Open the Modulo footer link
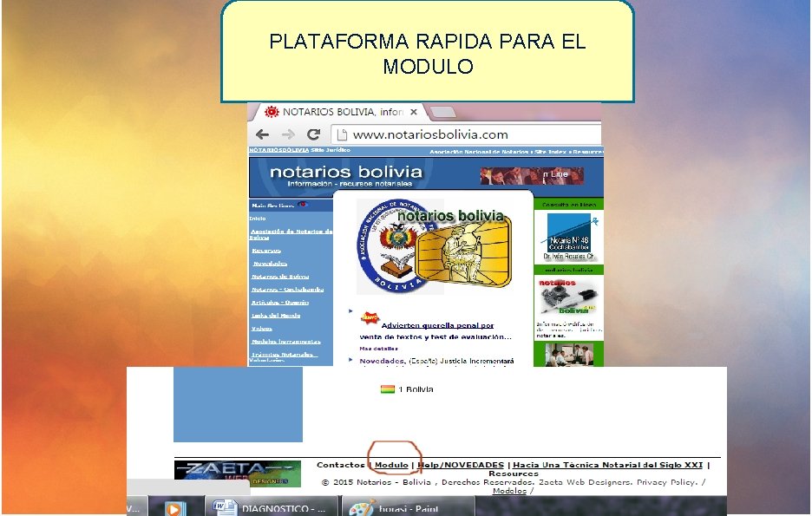The width and height of the screenshot is (812, 516). pyautogui.click(x=391, y=465)
